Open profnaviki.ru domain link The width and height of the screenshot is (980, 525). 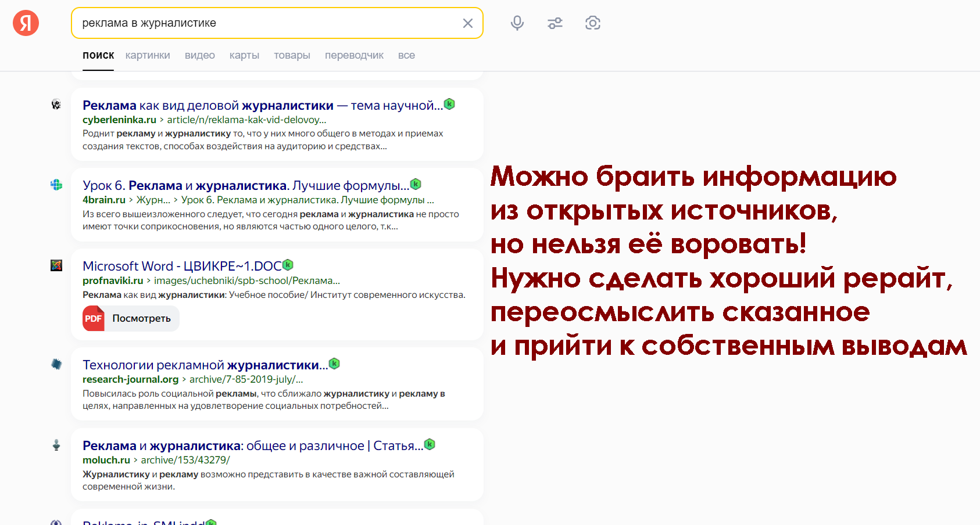click(113, 281)
